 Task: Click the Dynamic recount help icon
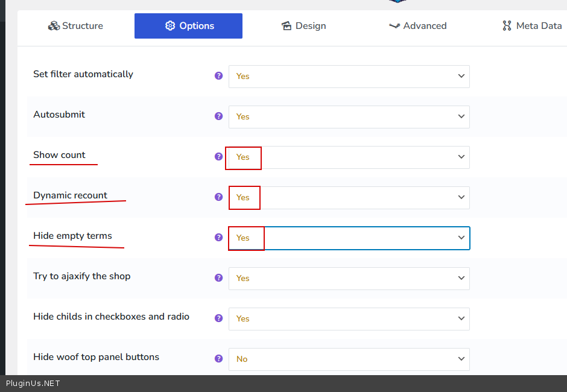pos(219,197)
